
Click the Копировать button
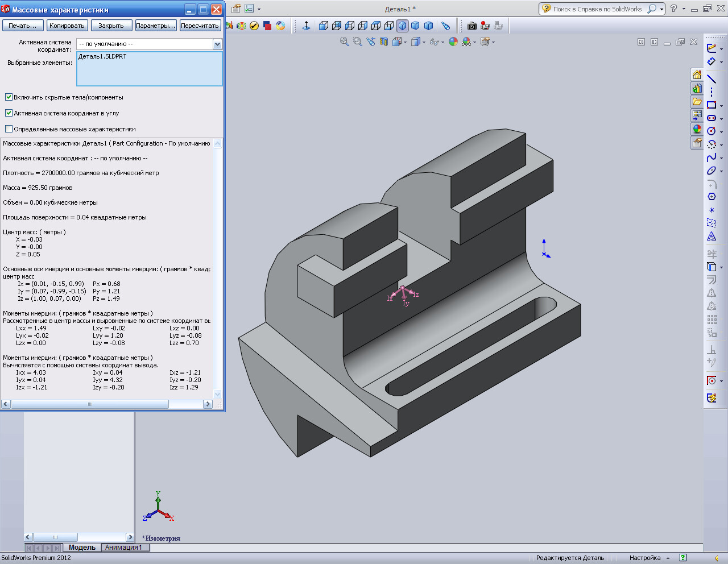pos(67,26)
